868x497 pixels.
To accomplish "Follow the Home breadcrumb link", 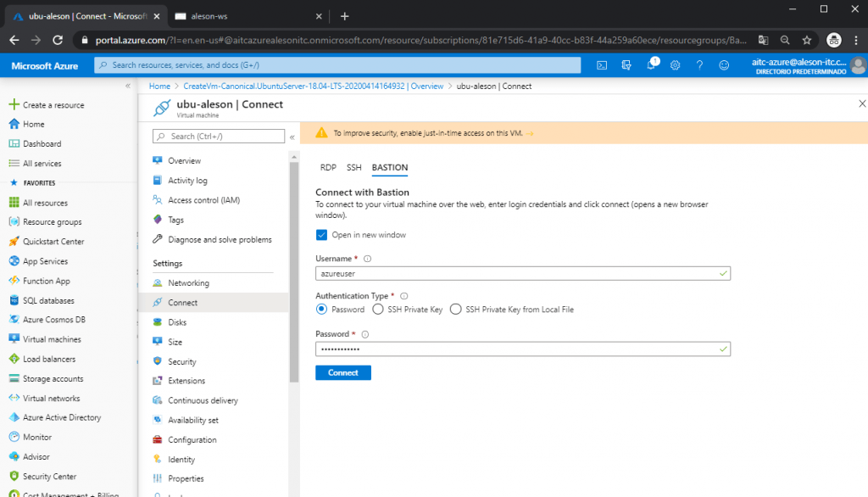I will point(159,86).
